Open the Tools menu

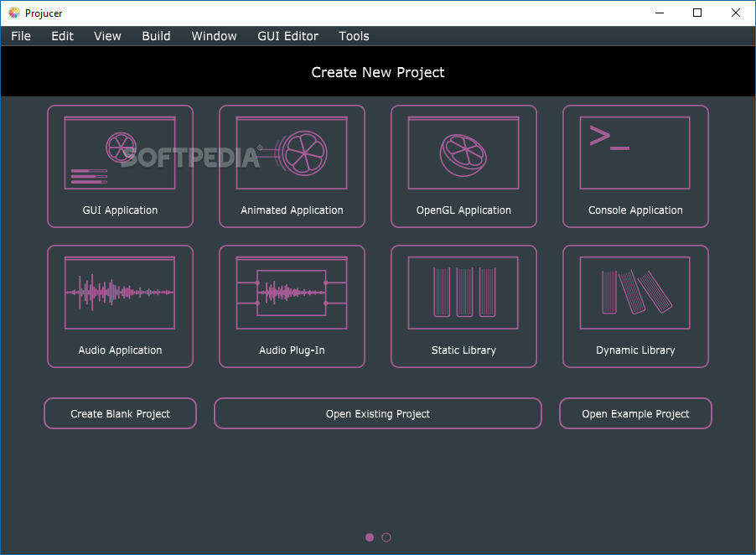click(354, 36)
